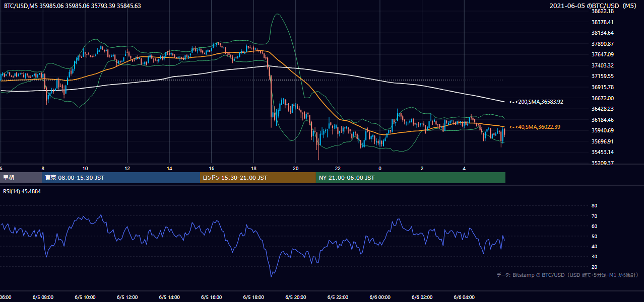Image resolution: width=644 pixels, height=302 pixels.
Task: Click price axis value 36184.46
Action: pyautogui.click(x=602, y=120)
